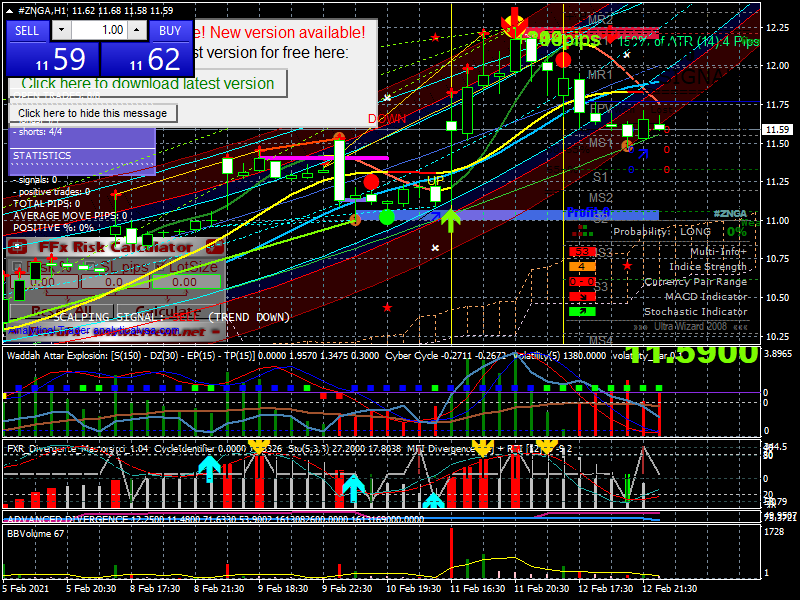Click the sell price tile showing 11 59

click(53, 60)
